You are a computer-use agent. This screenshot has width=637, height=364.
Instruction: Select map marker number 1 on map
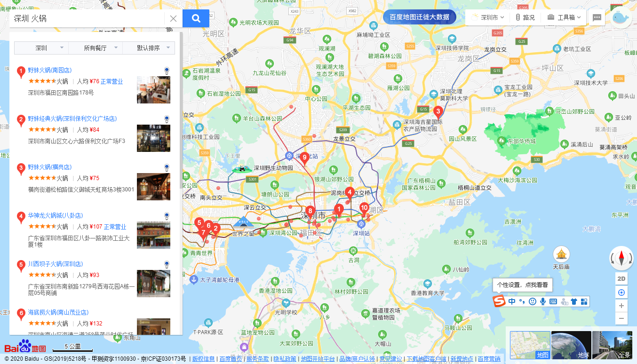[x=339, y=210]
